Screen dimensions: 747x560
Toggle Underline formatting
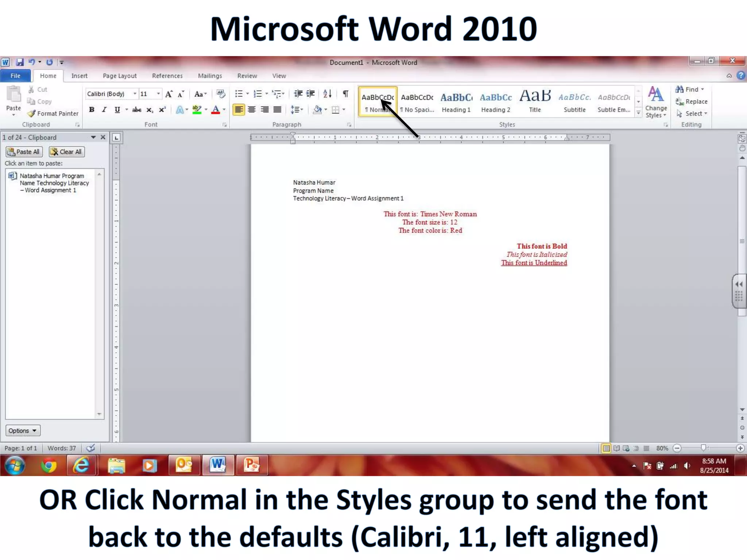pos(117,110)
